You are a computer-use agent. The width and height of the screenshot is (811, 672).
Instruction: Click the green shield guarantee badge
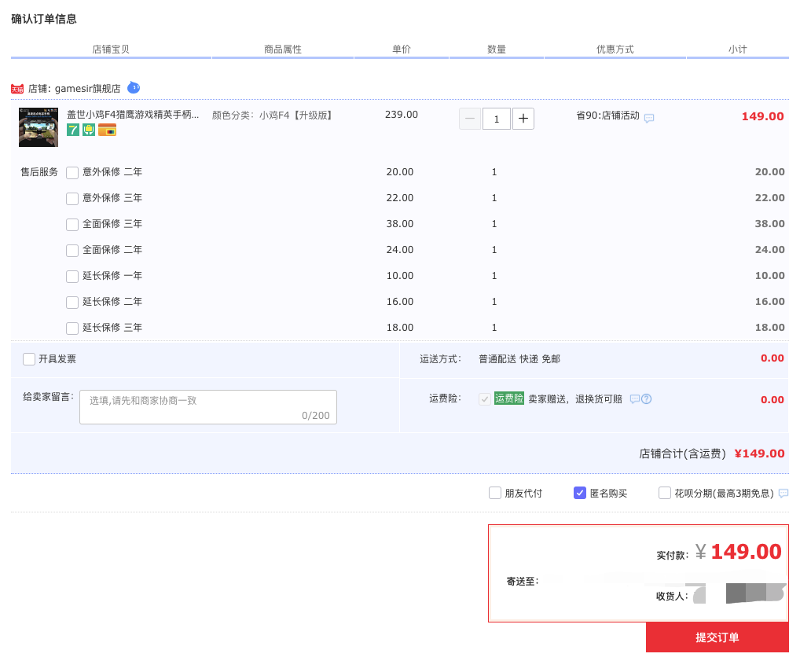89,130
